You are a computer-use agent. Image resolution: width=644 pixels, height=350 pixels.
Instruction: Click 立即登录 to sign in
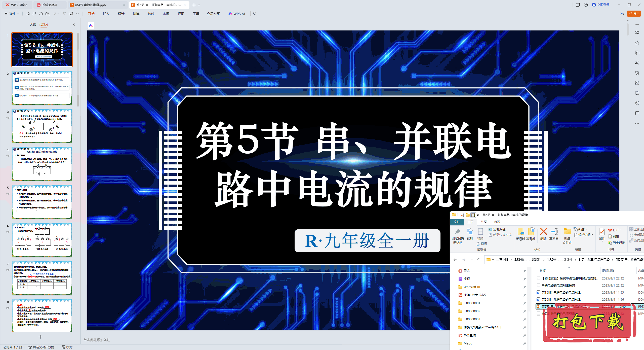pyautogui.click(x=600, y=5)
